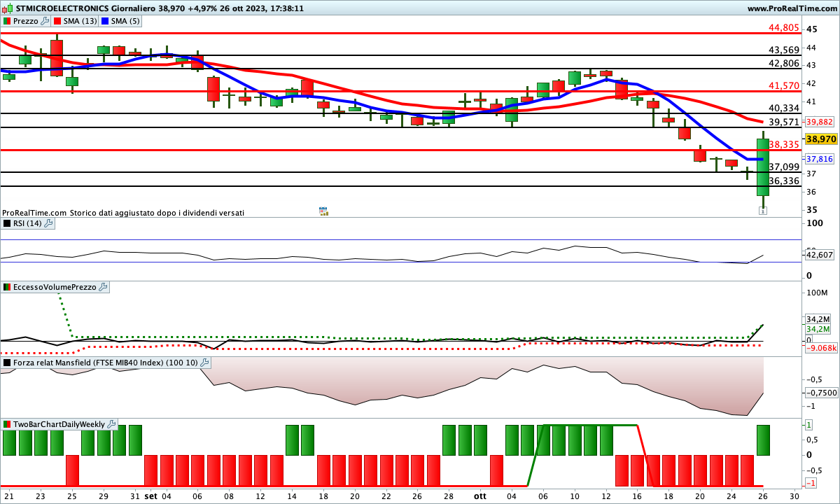Click the 36,336 price level label
Viewport: 840px width, 504px height.
click(x=783, y=181)
